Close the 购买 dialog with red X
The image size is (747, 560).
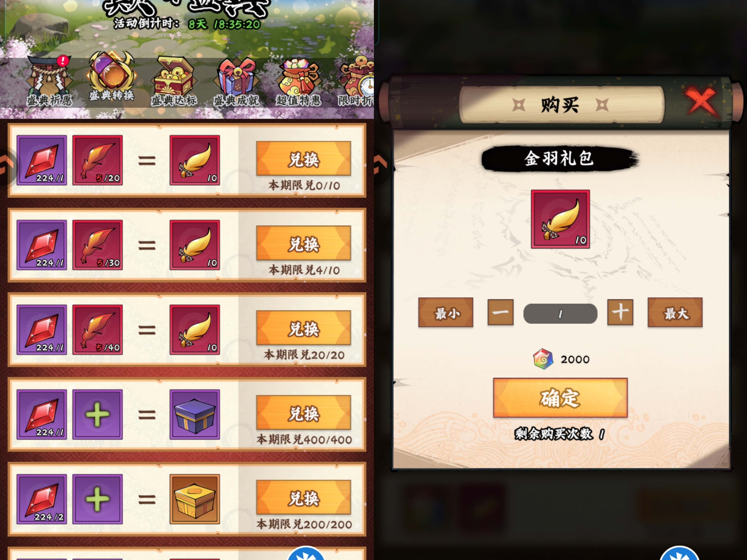(701, 102)
